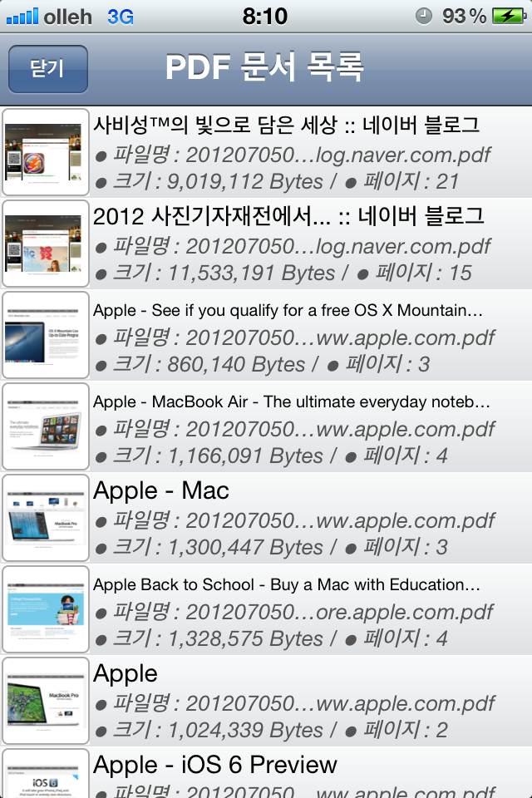Tap the signal strength bars icon
Viewport: 532px width, 798px height.
click(x=22, y=16)
